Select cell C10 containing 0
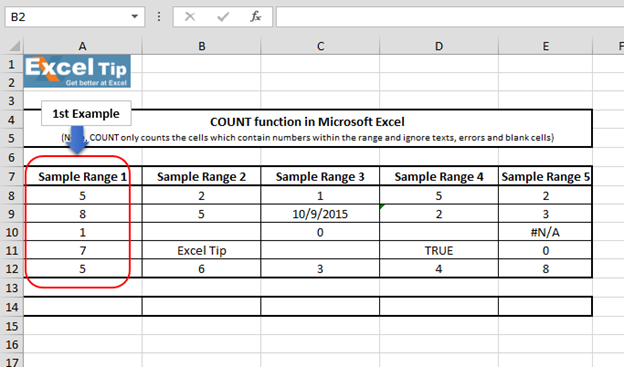This screenshot has height=367, width=624. tap(320, 232)
